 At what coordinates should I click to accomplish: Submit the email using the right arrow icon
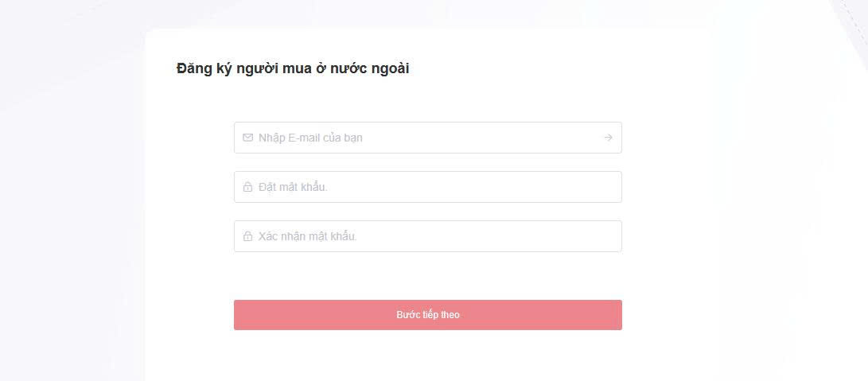(608, 138)
